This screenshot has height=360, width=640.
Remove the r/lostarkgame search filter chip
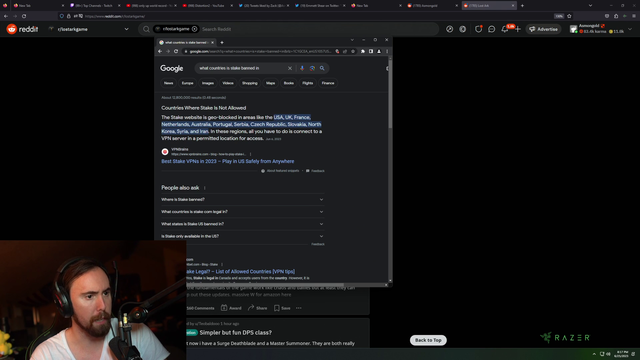195,29
